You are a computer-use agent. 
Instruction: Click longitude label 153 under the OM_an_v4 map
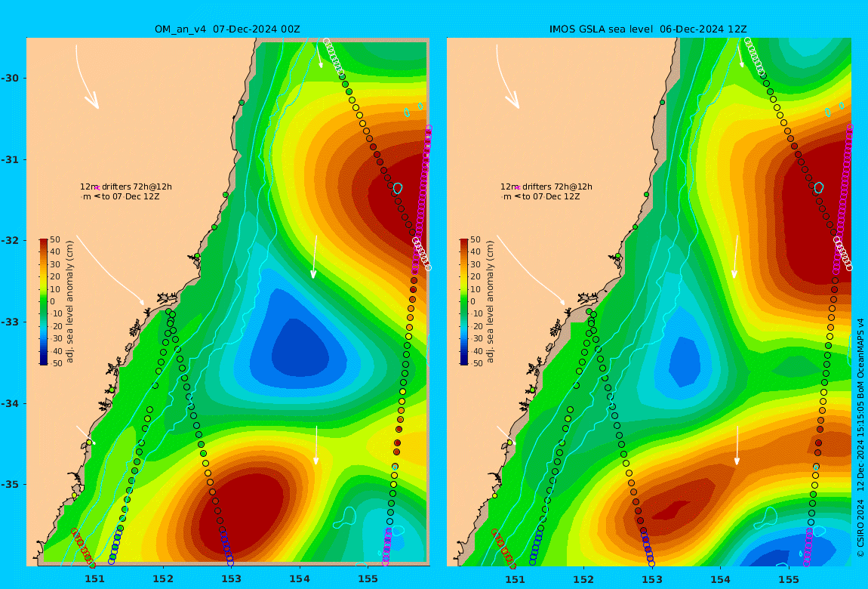(232, 580)
